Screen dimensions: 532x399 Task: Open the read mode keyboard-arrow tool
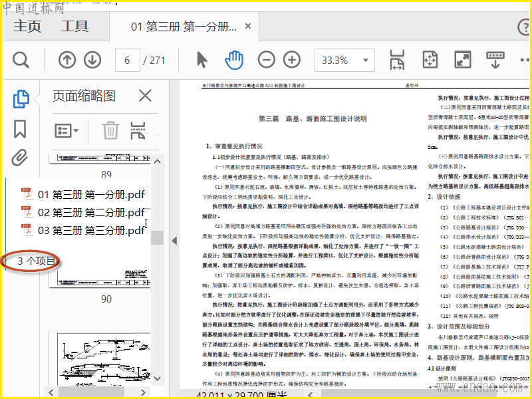495,60
